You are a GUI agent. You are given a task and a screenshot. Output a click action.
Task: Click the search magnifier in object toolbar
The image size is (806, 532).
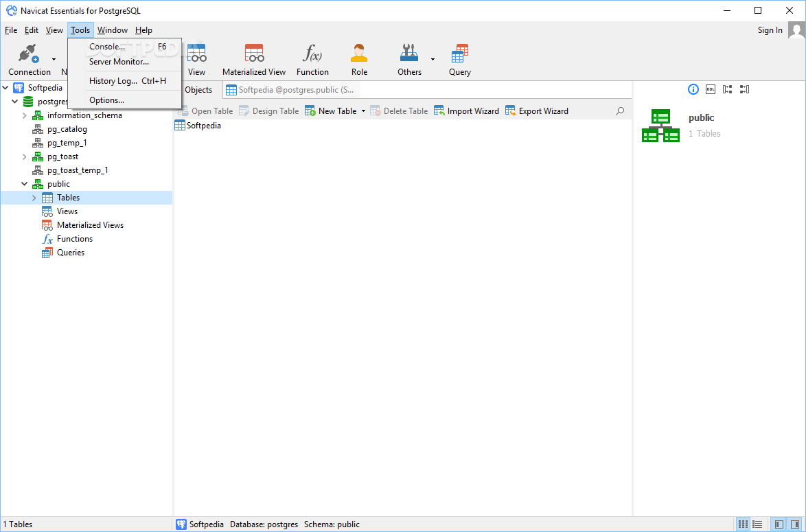[x=621, y=111]
